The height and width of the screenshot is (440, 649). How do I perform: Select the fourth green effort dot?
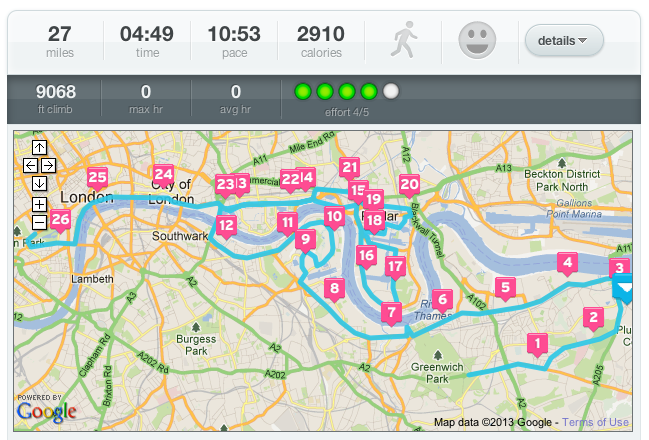coord(369,92)
